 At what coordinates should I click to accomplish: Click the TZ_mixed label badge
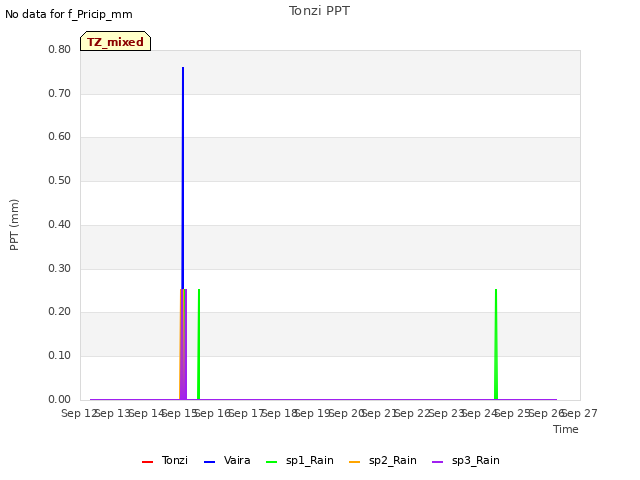(116, 41)
